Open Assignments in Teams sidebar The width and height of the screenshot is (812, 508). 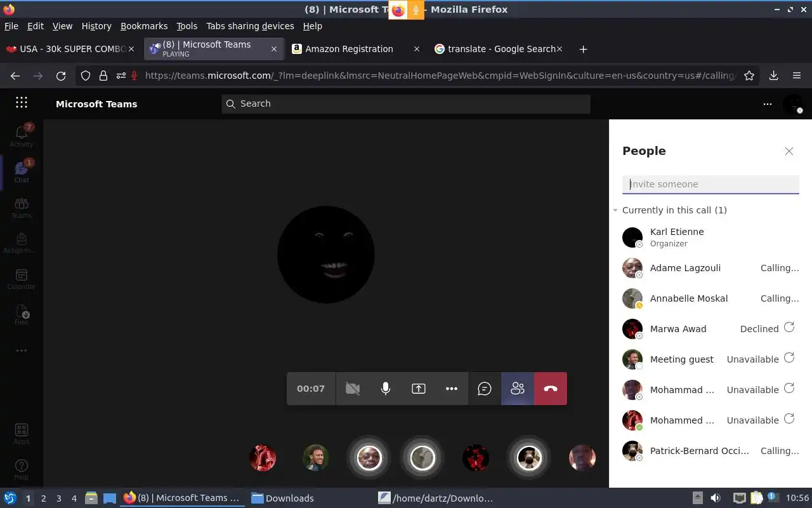pyautogui.click(x=22, y=243)
